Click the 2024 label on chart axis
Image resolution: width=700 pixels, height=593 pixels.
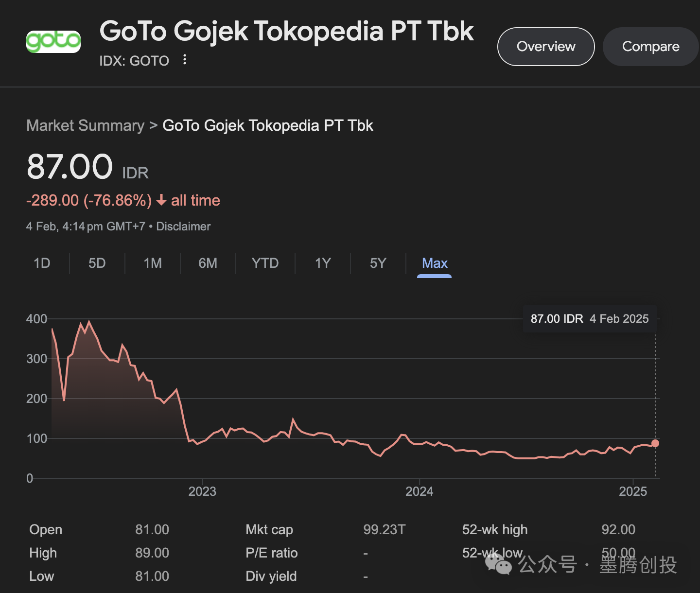pos(419,491)
